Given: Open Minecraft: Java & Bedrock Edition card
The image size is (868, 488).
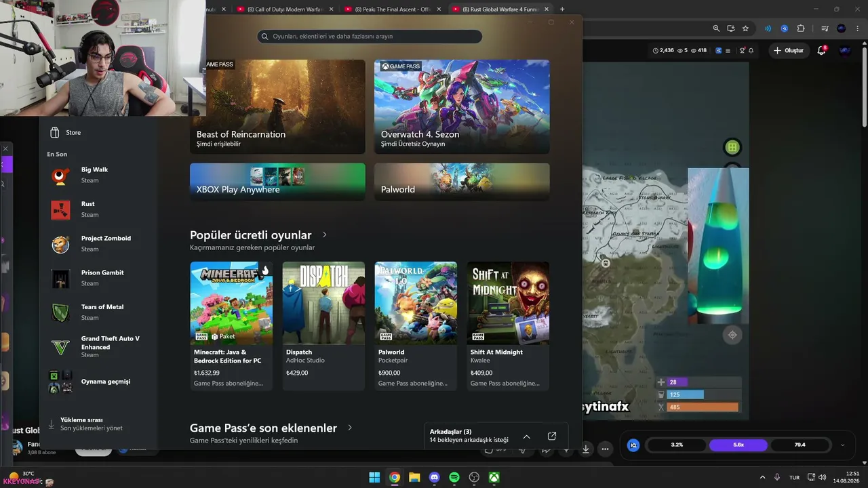Looking at the screenshot, I should [231, 326].
